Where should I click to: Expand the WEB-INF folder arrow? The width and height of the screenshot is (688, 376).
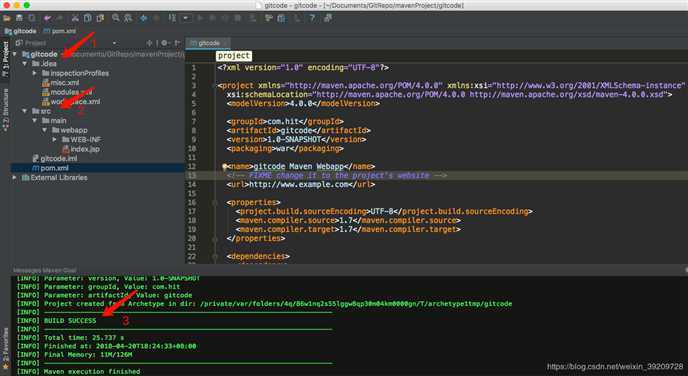pos(55,140)
